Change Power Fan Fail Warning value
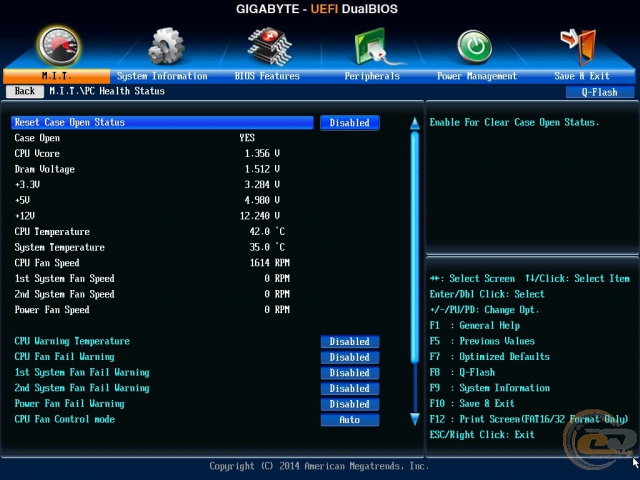 [x=350, y=404]
